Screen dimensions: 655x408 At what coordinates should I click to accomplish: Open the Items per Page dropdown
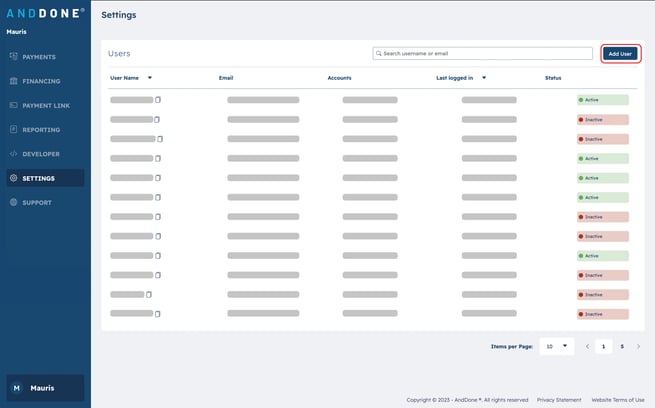[x=556, y=346]
